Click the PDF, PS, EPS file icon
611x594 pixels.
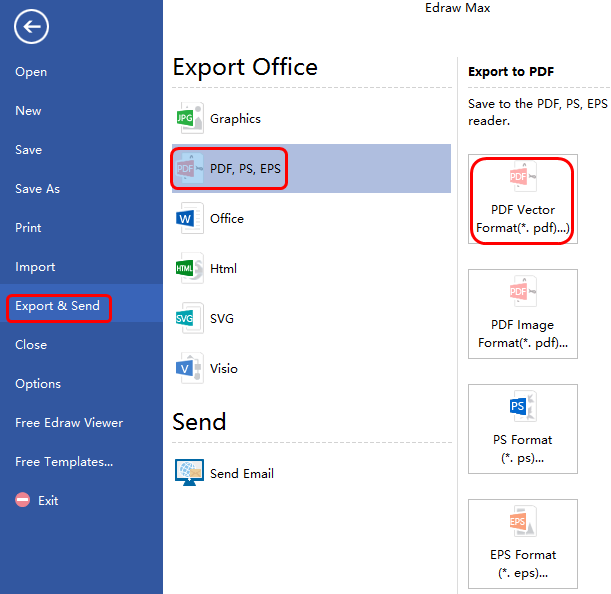click(x=190, y=168)
